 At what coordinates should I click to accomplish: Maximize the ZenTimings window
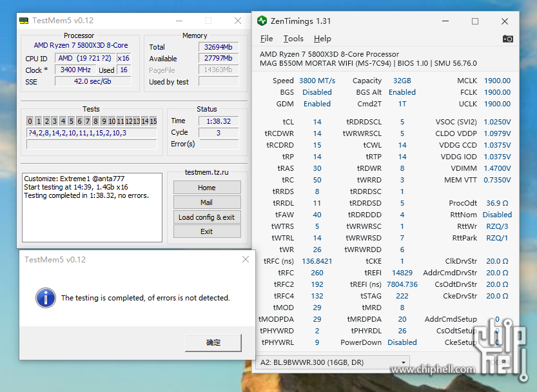pos(475,21)
